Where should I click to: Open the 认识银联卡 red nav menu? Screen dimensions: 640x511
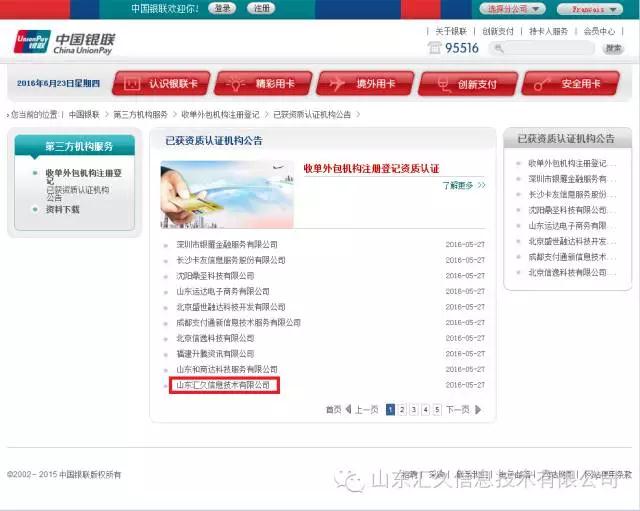pyautogui.click(x=161, y=84)
